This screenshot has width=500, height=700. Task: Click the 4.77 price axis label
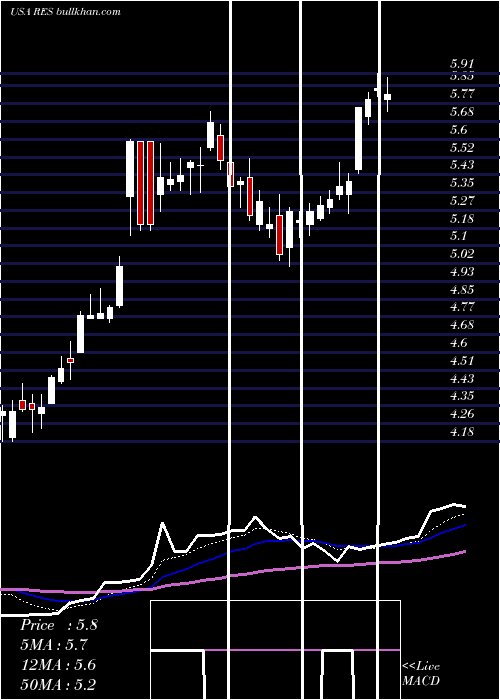(462, 307)
